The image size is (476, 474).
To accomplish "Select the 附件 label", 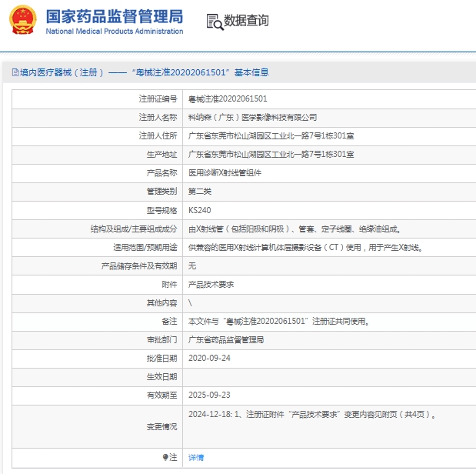I will [x=169, y=285].
